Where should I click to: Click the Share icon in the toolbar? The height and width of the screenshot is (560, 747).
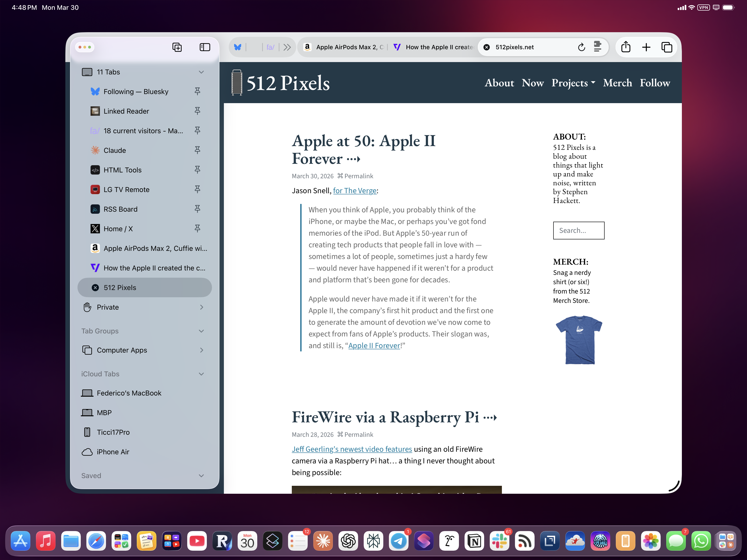click(626, 47)
